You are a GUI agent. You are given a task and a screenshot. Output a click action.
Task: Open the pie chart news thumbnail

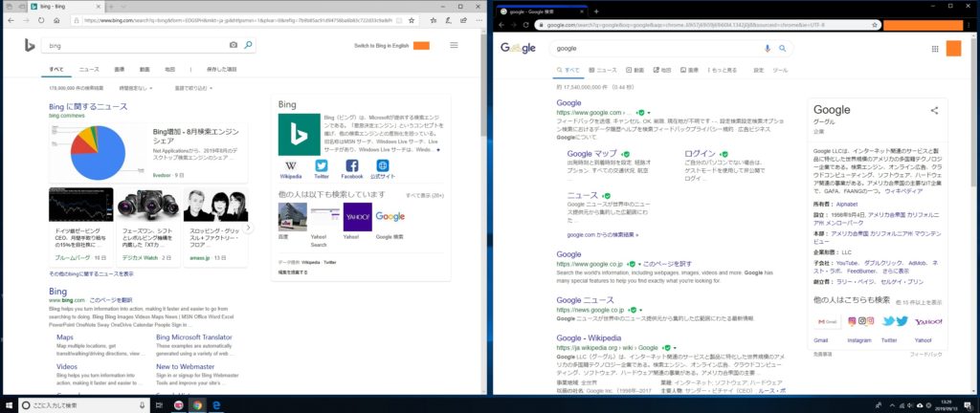(97, 153)
